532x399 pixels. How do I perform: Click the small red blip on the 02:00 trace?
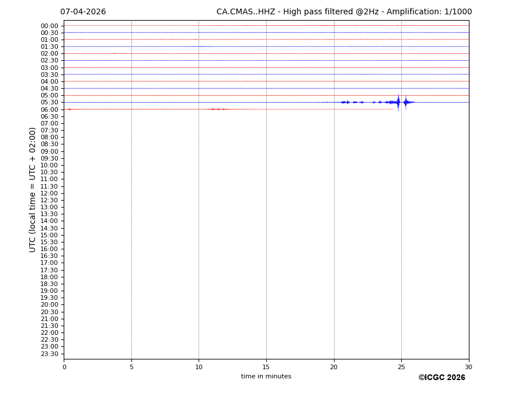[114, 53]
